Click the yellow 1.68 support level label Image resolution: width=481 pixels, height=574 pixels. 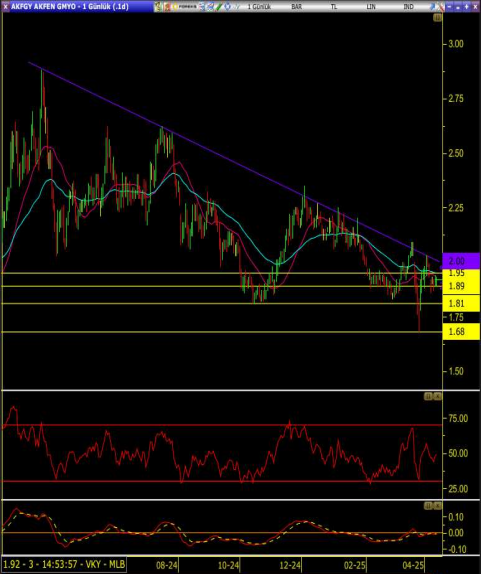click(461, 332)
